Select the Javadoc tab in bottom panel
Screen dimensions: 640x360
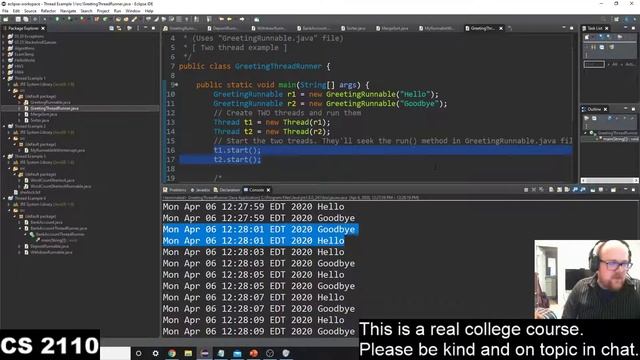click(200, 190)
